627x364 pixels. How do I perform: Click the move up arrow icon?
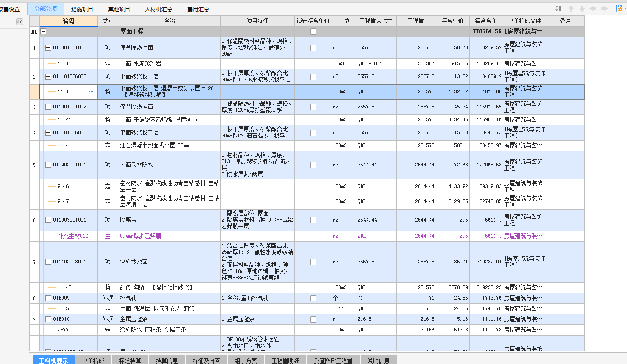pos(571,9)
